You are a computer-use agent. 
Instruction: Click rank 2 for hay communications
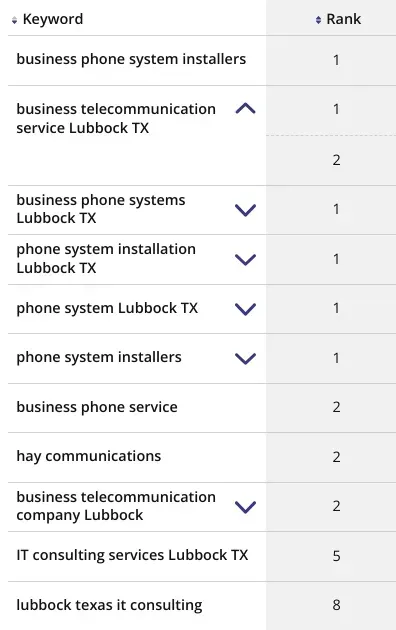tap(337, 457)
